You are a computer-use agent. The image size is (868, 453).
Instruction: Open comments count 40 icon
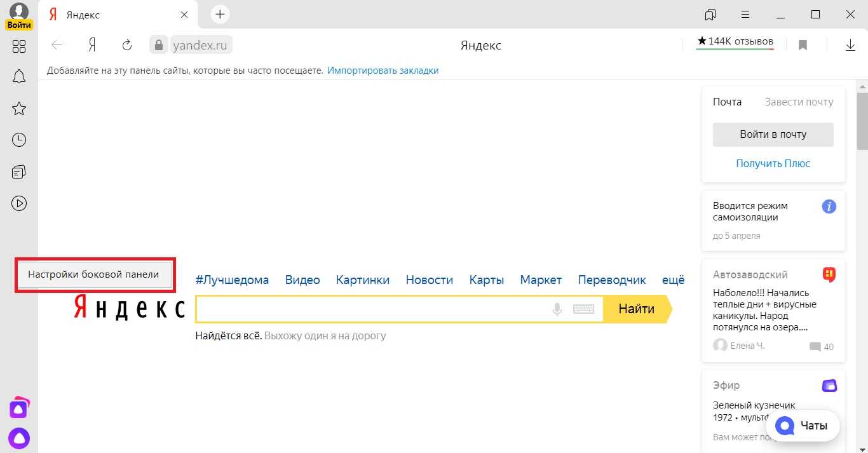822,347
